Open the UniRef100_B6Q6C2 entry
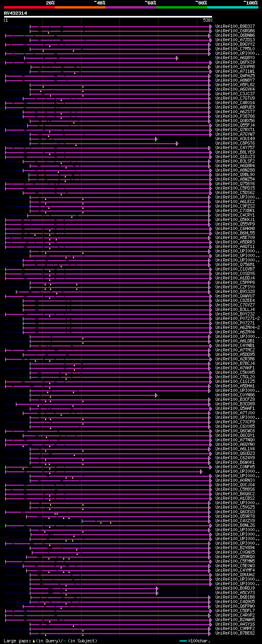 tap(235, 494)
